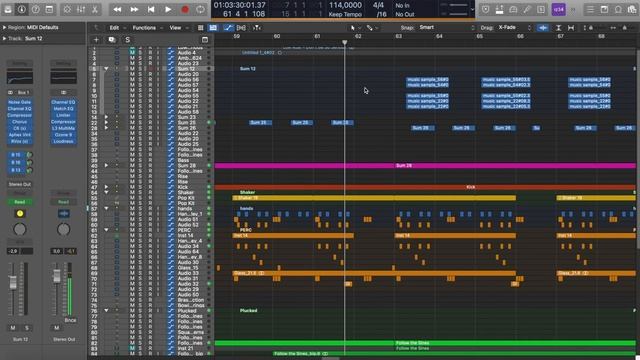Click the red Record button
Image resolution: width=640 pixels, height=360 pixels.
point(185,9)
